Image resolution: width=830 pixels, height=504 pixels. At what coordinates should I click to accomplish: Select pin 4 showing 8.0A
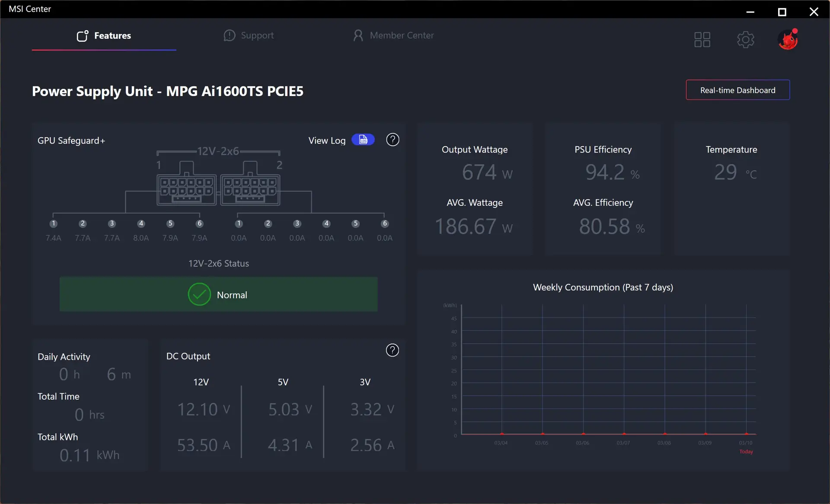coord(141,223)
